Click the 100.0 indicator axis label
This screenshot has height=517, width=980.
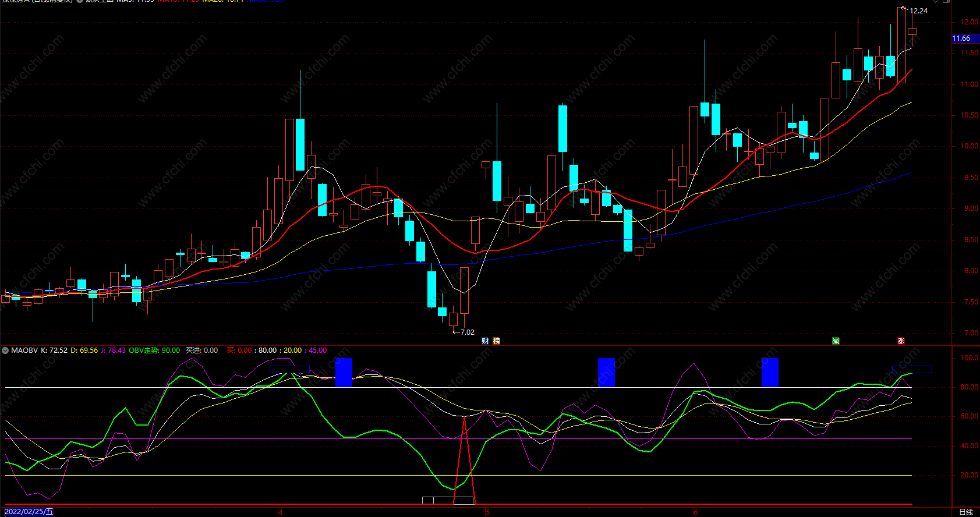coord(970,358)
